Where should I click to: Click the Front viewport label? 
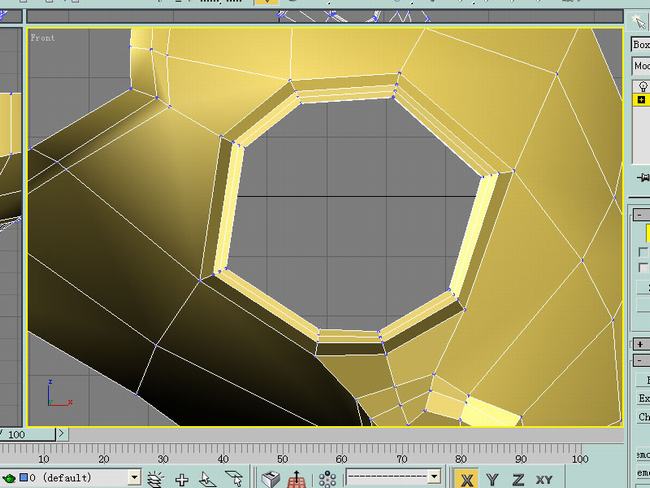tap(42, 38)
